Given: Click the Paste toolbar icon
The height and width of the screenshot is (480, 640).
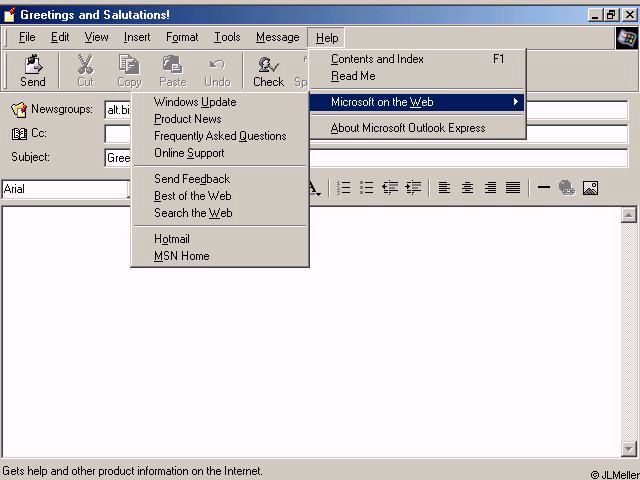Looking at the screenshot, I should point(172,64).
